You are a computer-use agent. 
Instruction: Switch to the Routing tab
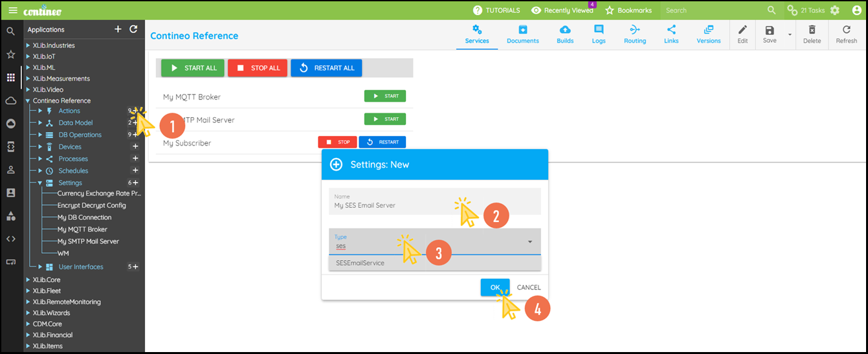(x=634, y=34)
